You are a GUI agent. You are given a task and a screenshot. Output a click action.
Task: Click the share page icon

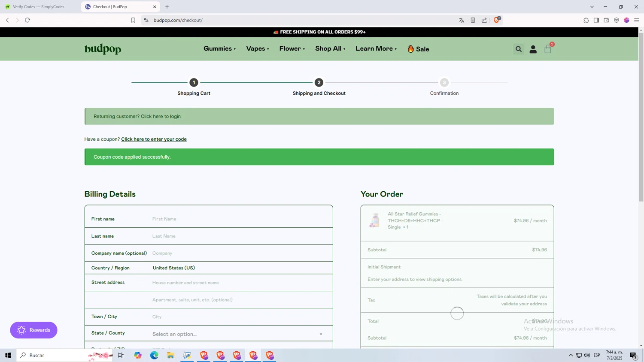pos(484,20)
